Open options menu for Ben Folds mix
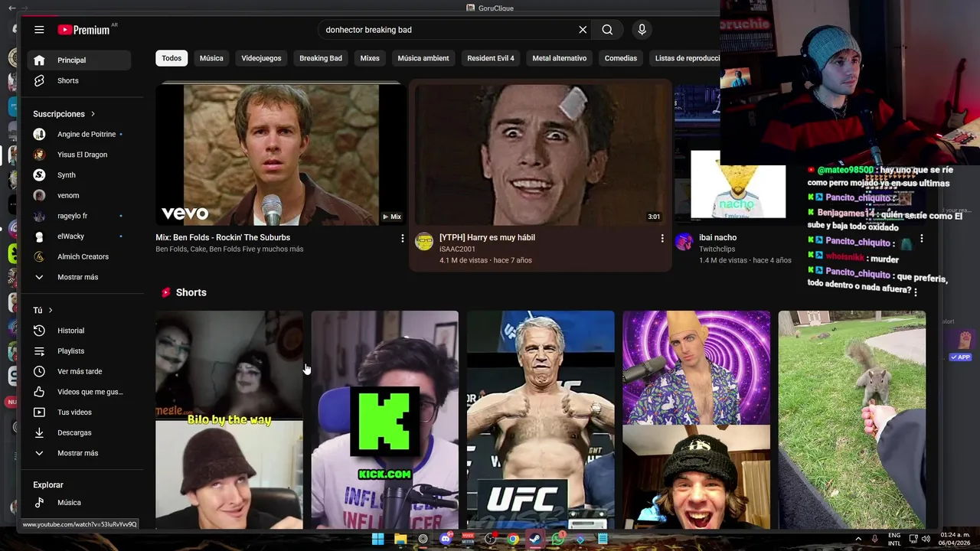The height and width of the screenshot is (551, 980). click(x=402, y=239)
